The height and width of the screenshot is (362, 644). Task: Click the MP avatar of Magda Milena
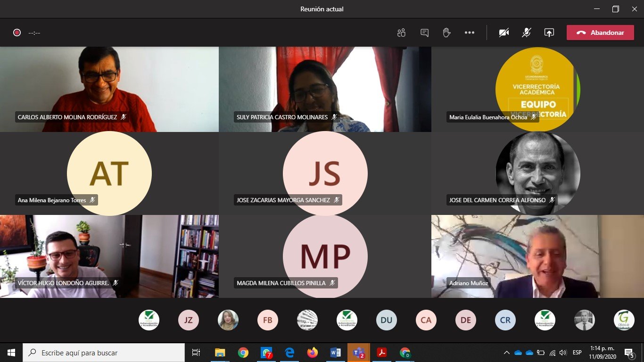click(x=325, y=256)
